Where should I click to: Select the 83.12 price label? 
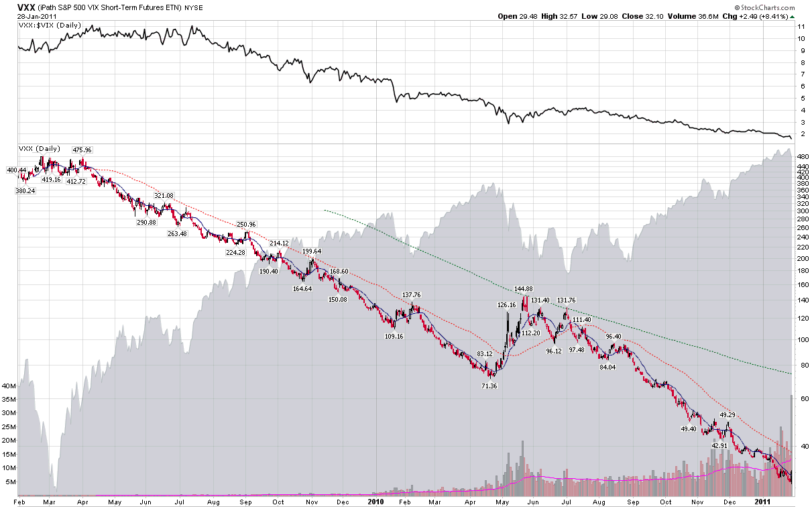484,353
